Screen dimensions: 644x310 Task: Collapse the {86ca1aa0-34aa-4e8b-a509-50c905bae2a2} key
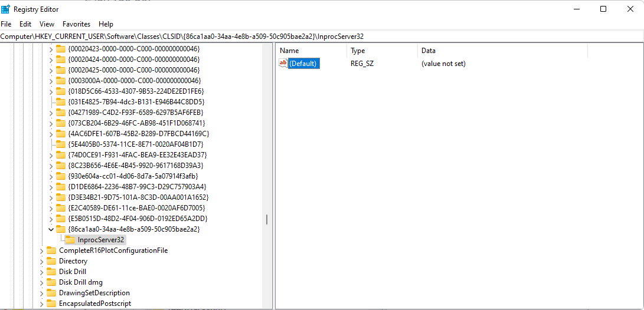[x=51, y=229]
